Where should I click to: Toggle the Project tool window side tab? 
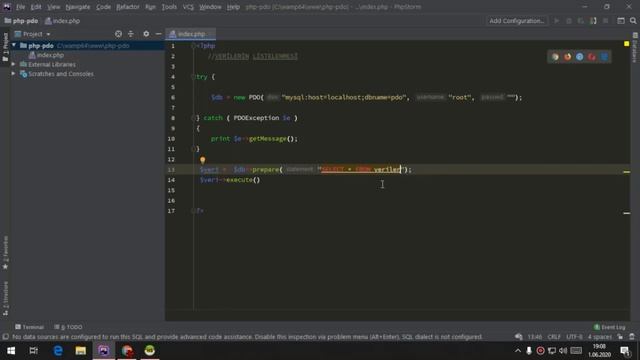5,47
